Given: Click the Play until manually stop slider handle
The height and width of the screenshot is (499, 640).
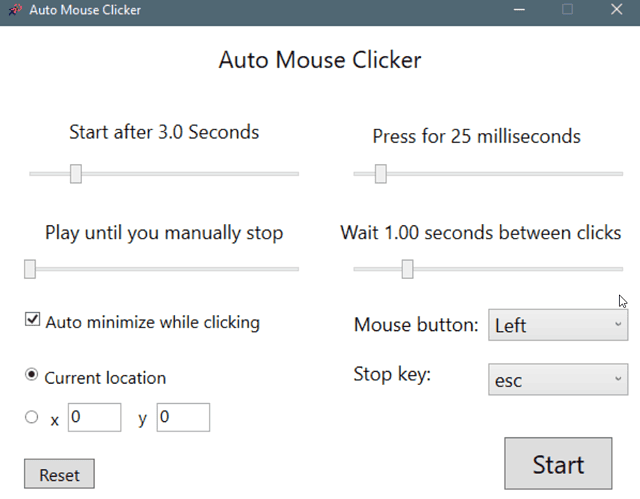Looking at the screenshot, I should pos(30,269).
